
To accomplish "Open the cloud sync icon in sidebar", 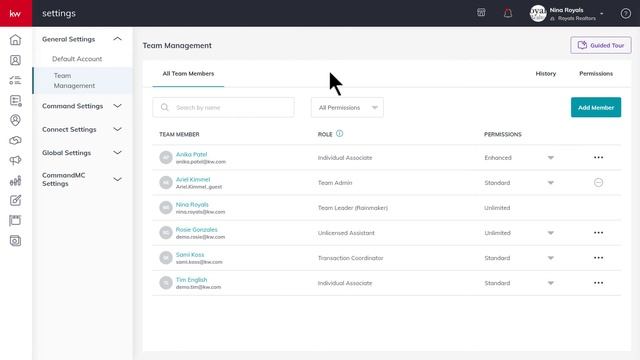I will (15, 140).
